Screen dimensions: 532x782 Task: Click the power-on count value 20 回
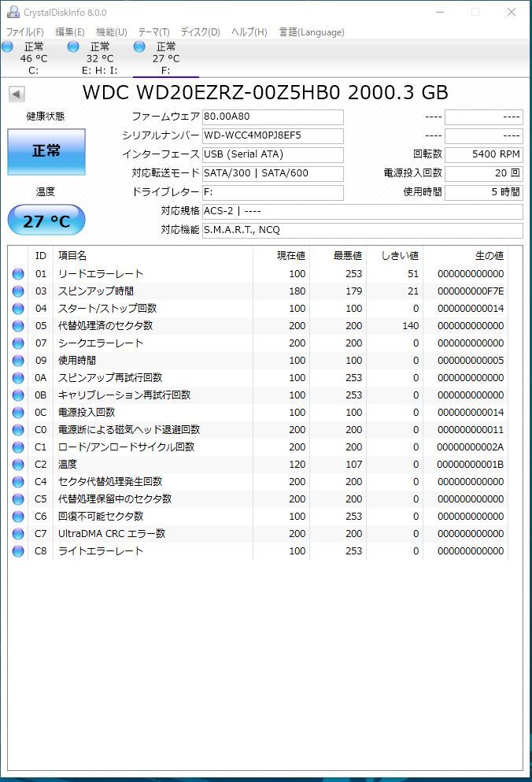point(484,173)
